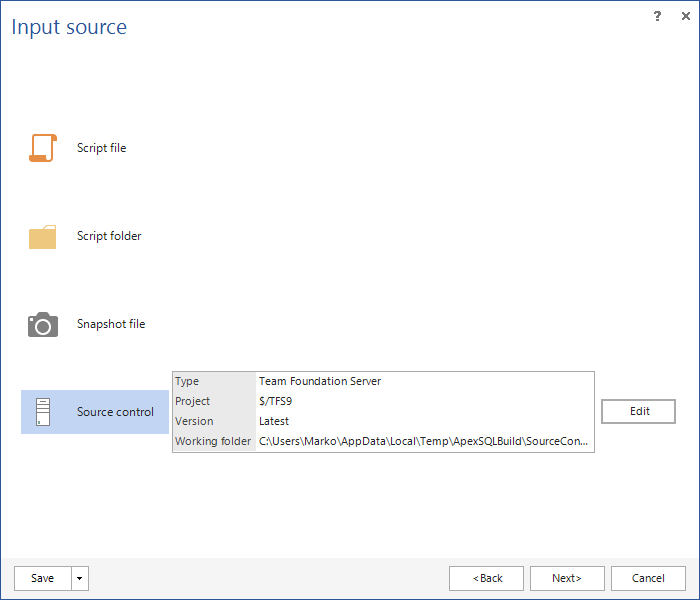Choose the Script folder label
700x600 pixels.
(109, 236)
